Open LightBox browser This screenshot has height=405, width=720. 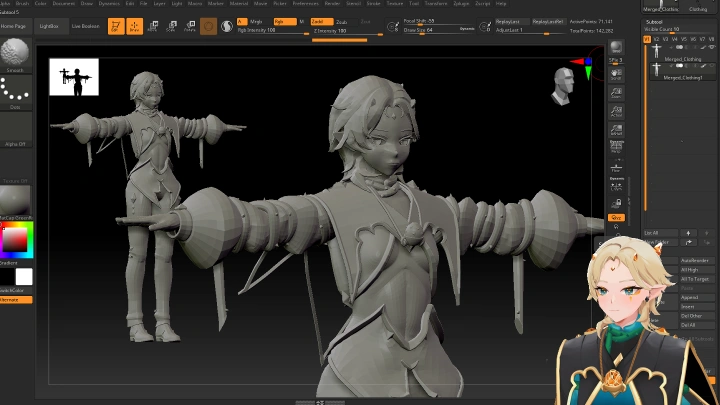click(x=49, y=26)
